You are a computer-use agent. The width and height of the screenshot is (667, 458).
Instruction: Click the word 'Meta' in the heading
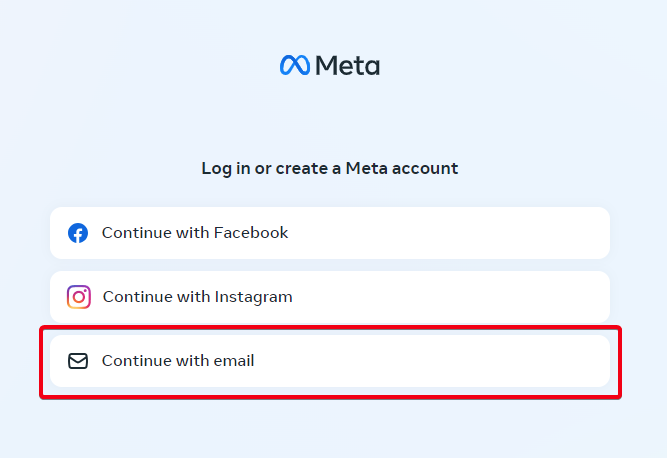point(365,168)
